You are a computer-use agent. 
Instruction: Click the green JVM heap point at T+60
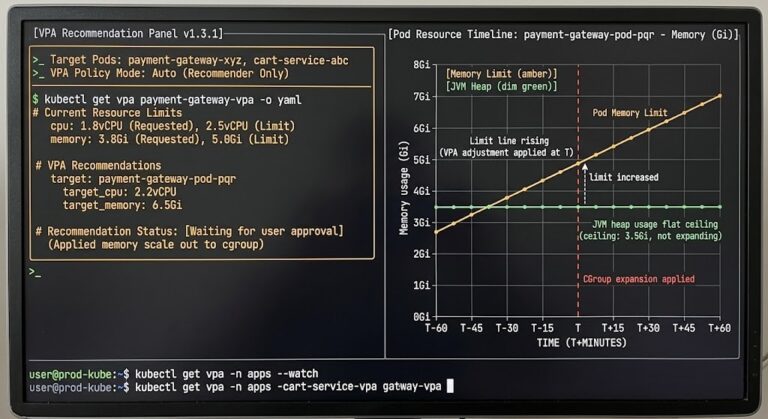(720, 207)
